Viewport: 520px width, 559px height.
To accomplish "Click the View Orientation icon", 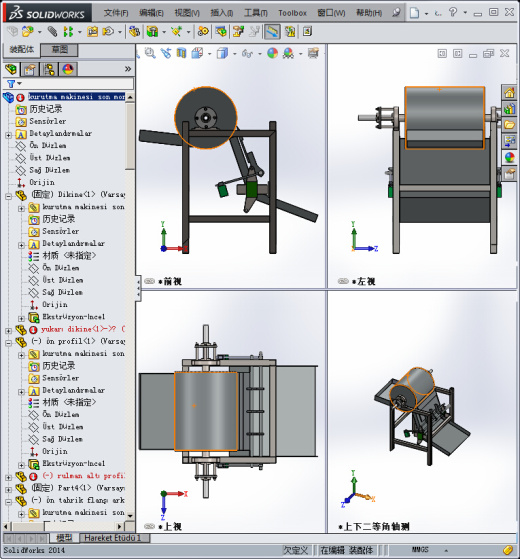I will 197,53.
